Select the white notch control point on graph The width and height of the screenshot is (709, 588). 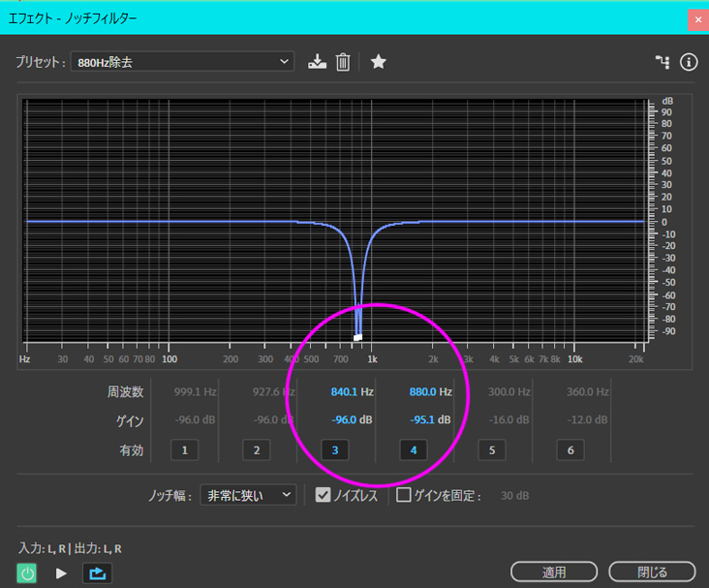pyautogui.click(x=357, y=337)
